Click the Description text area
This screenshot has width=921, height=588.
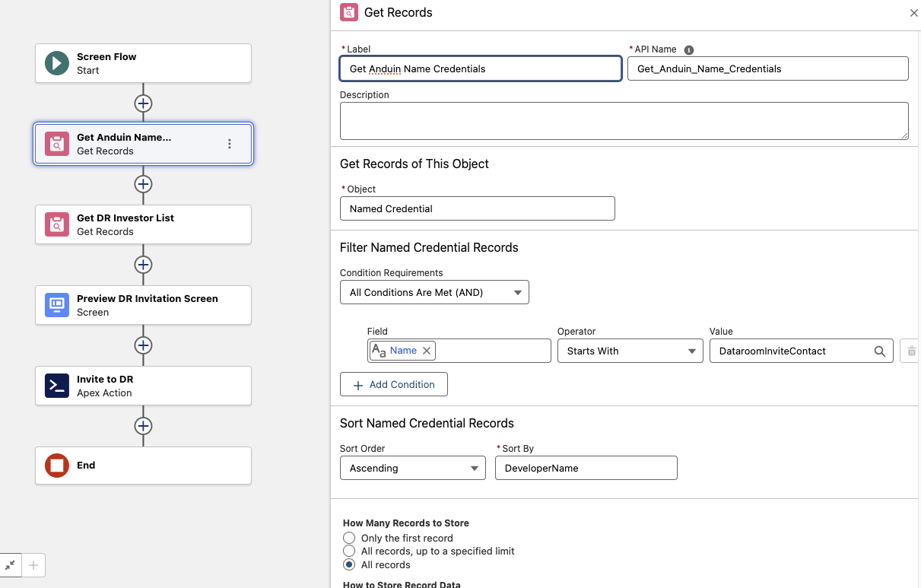[624, 121]
